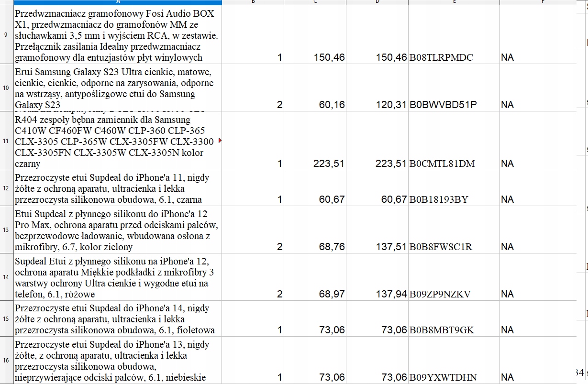Click the Fosi Audio BOX X1 description cell
The image size is (588, 384).
[x=117, y=34]
